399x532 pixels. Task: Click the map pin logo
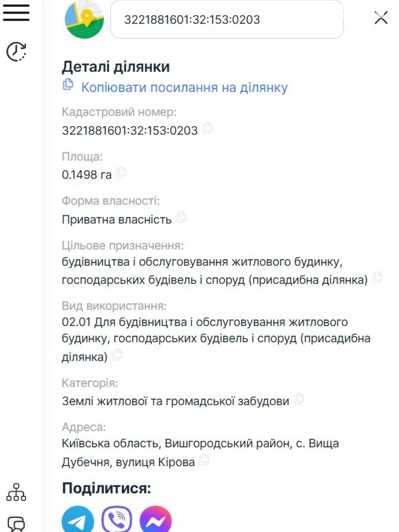(84, 19)
